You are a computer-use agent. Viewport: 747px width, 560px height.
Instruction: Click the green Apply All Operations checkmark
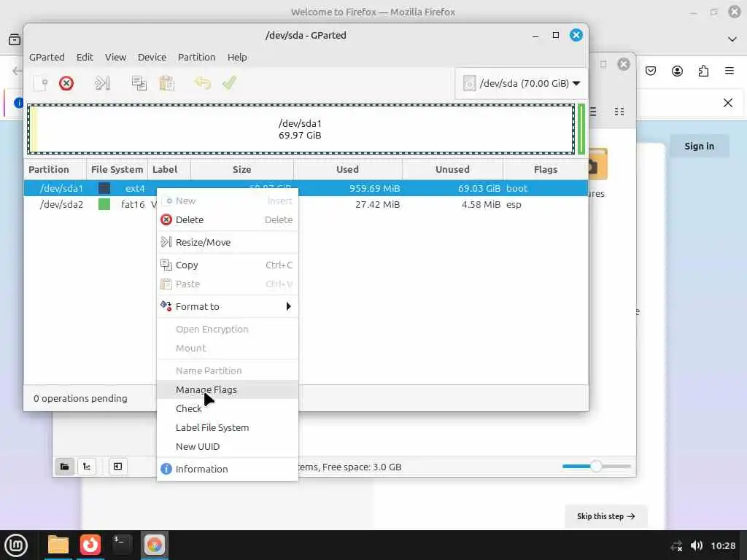click(x=229, y=83)
